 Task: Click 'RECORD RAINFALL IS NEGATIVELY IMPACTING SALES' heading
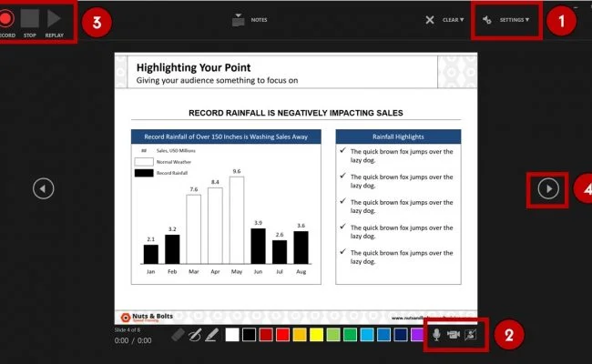pyautogui.click(x=296, y=113)
